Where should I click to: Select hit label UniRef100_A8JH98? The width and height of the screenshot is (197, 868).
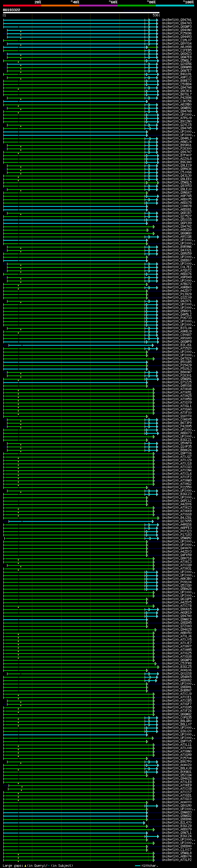176,47
